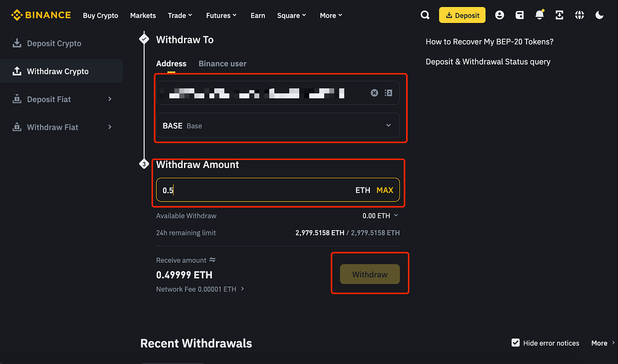The height and width of the screenshot is (364, 618).
Task: Change language using the globe icon
Action: [579, 15]
